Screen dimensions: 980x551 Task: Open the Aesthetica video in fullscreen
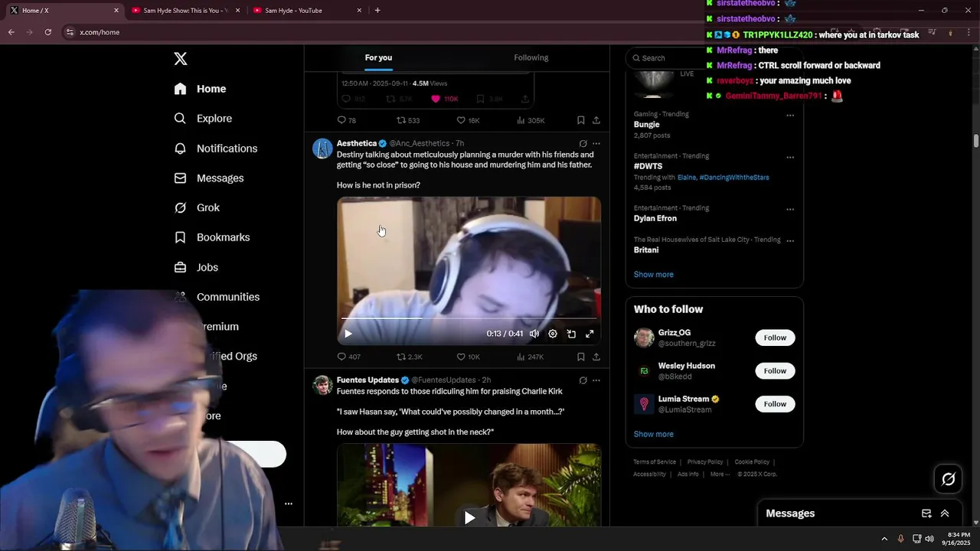590,334
